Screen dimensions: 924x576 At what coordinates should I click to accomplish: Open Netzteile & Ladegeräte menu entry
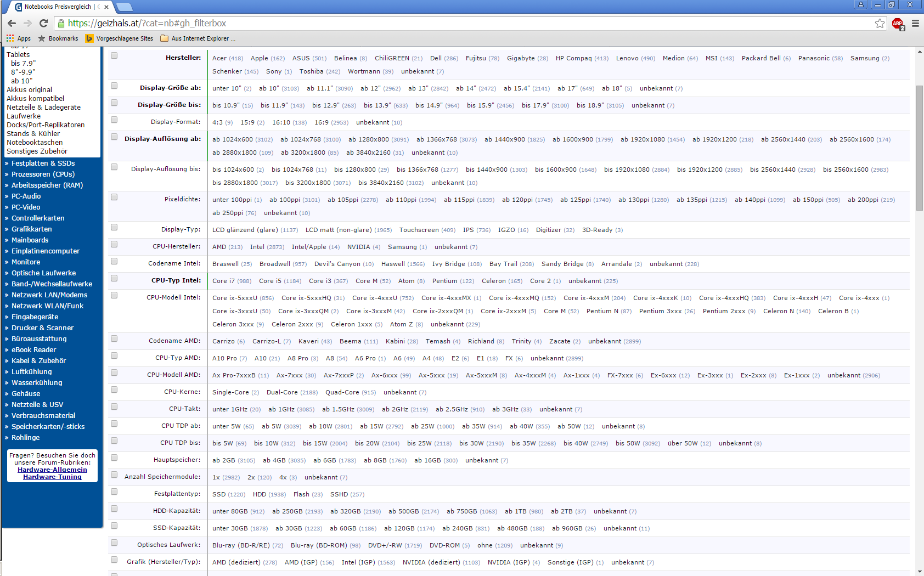tap(43, 107)
